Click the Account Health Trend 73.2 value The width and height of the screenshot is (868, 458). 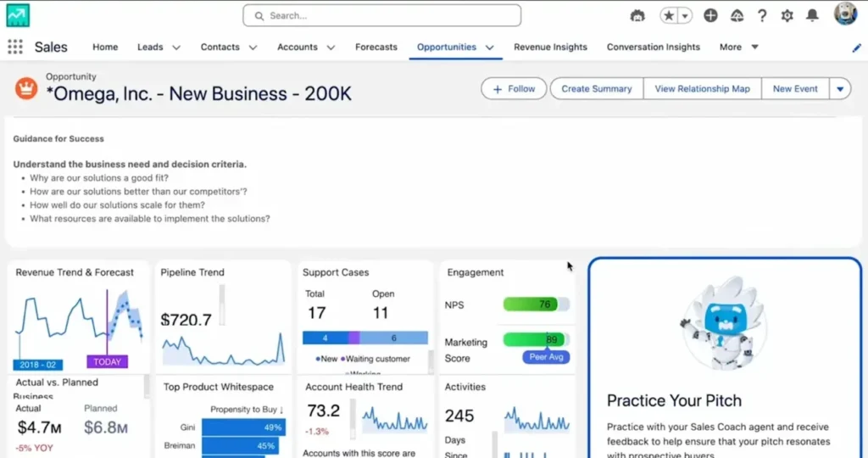[x=323, y=411]
